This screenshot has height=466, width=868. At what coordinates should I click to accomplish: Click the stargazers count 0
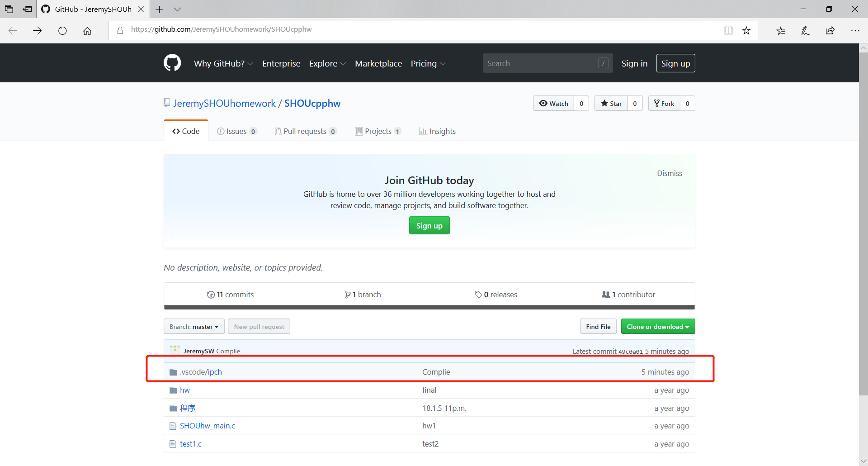tap(635, 104)
